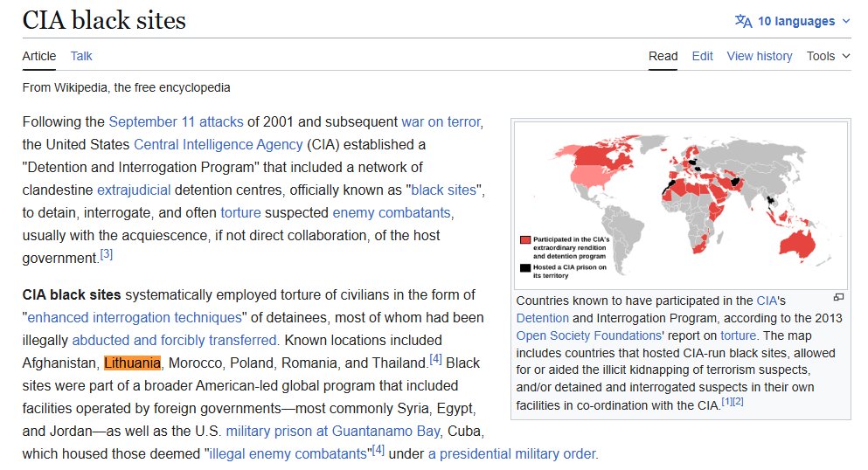Select the Read tab
Viewport: 868px width, 470px height.
(x=663, y=56)
